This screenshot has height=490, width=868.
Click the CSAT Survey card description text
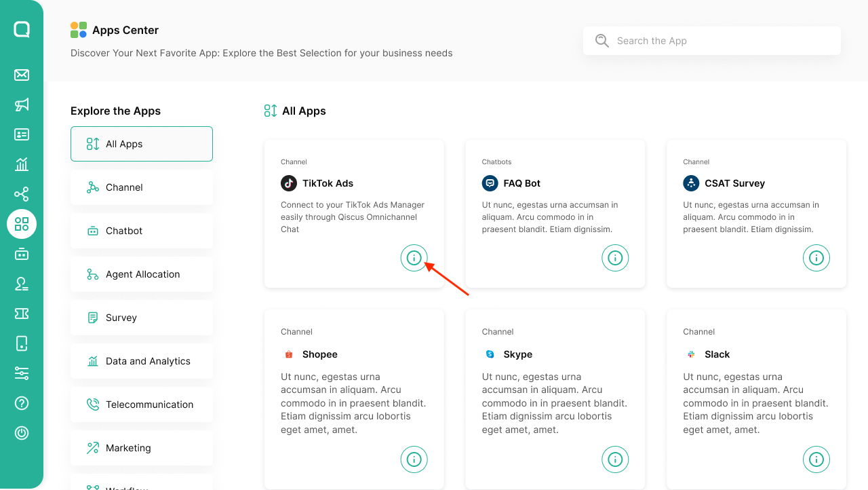click(x=751, y=217)
